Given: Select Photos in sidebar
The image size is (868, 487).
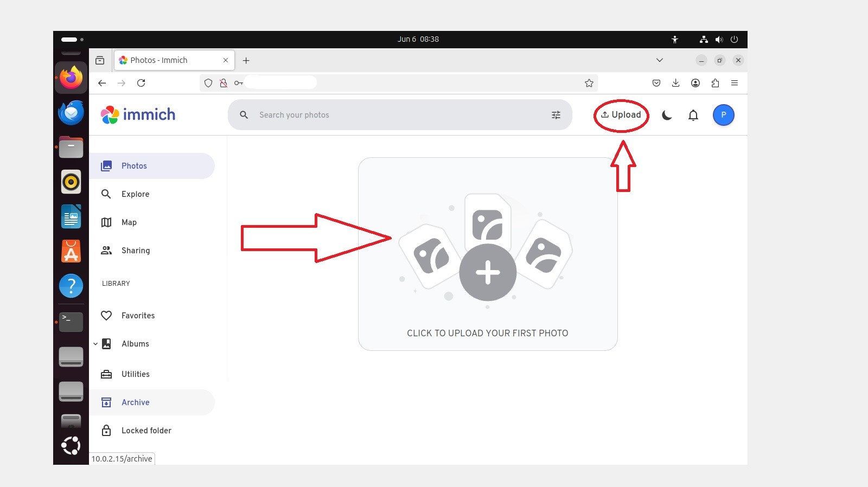Looking at the screenshot, I should click(x=152, y=166).
